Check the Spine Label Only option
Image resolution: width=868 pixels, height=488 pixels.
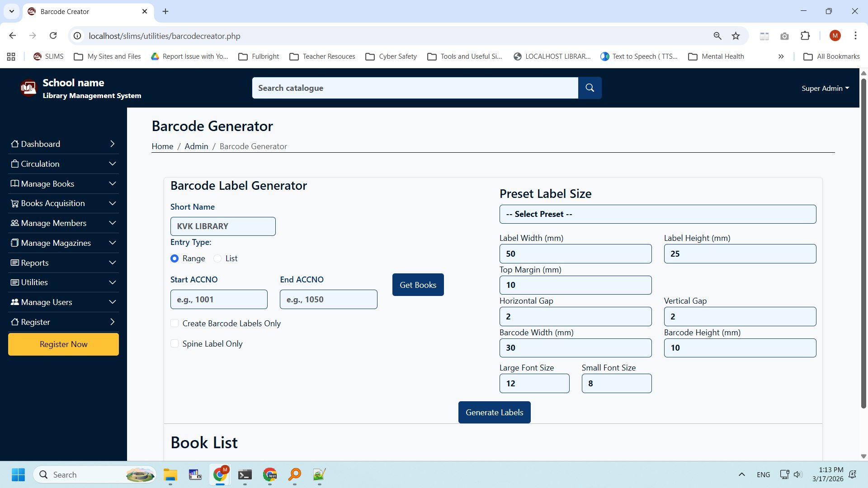175,343
